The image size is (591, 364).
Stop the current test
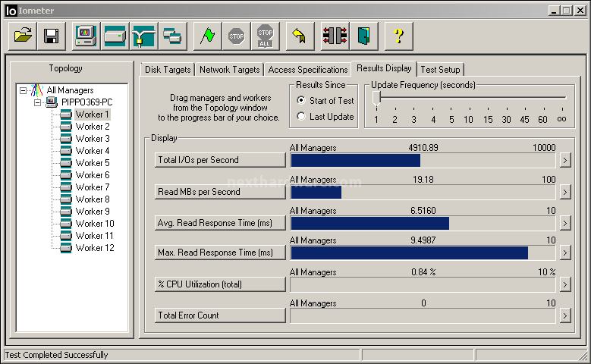tap(237, 36)
